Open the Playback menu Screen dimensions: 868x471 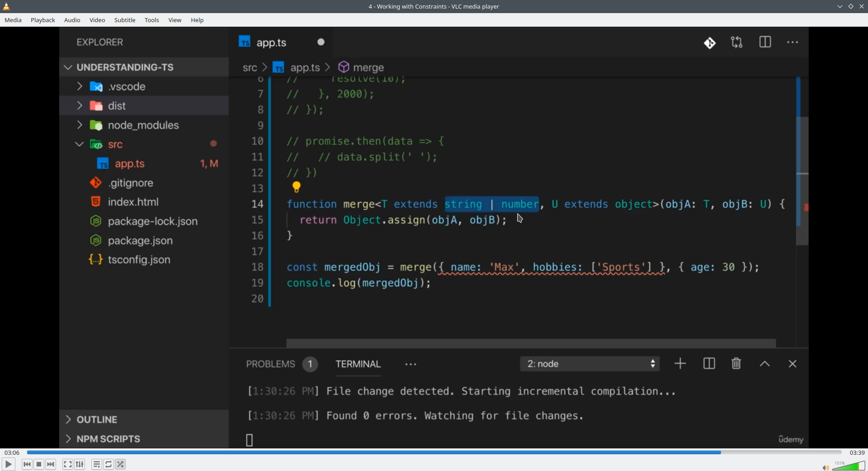click(x=43, y=20)
